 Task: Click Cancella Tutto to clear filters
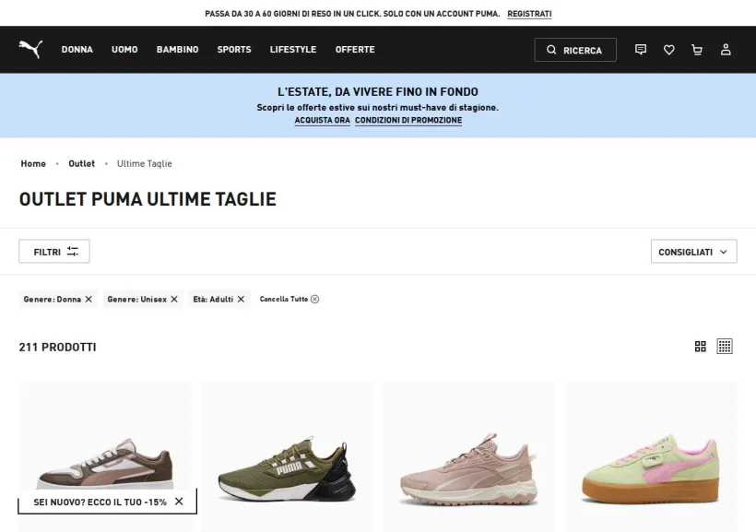[289, 299]
